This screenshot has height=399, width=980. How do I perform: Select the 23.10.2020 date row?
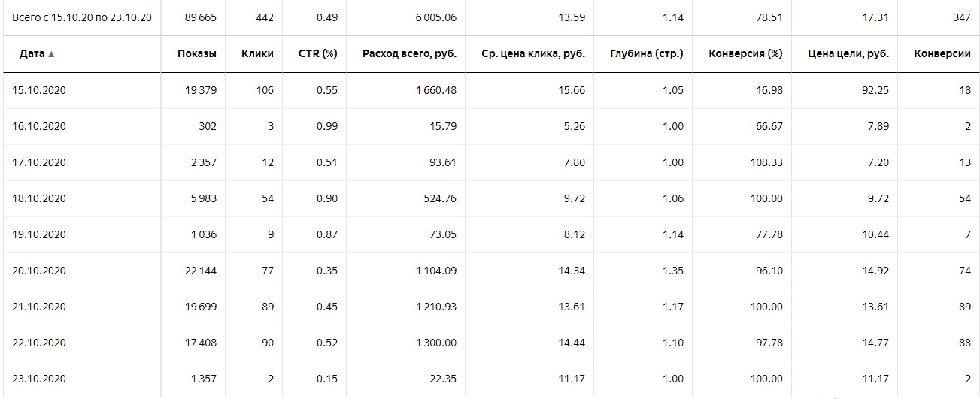(x=39, y=379)
